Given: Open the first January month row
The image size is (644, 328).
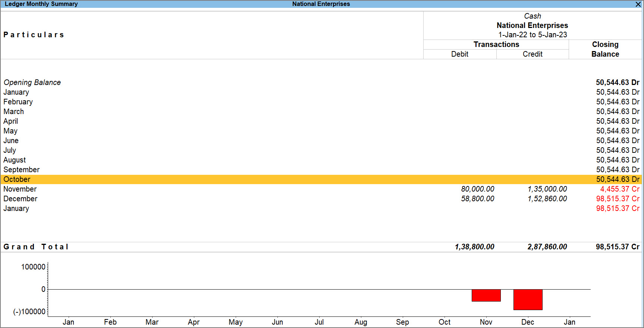Looking at the screenshot, I should pyautogui.click(x=321, y=92).
